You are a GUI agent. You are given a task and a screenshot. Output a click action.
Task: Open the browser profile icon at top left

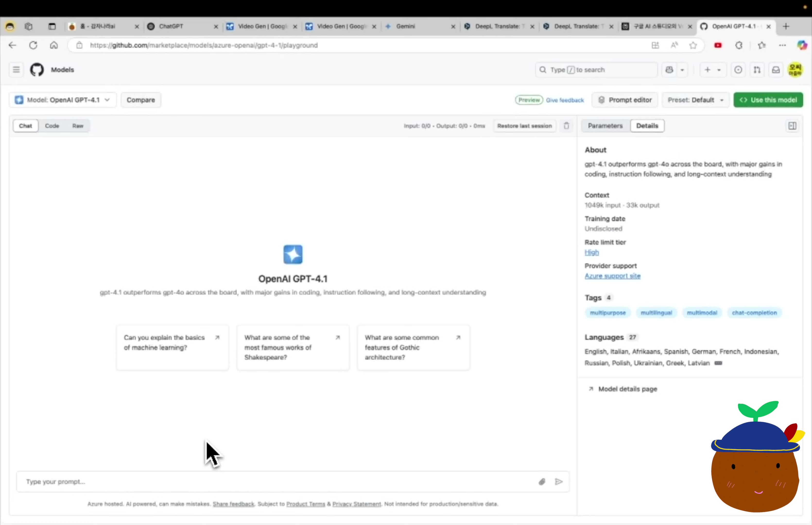tap(10, 26)
